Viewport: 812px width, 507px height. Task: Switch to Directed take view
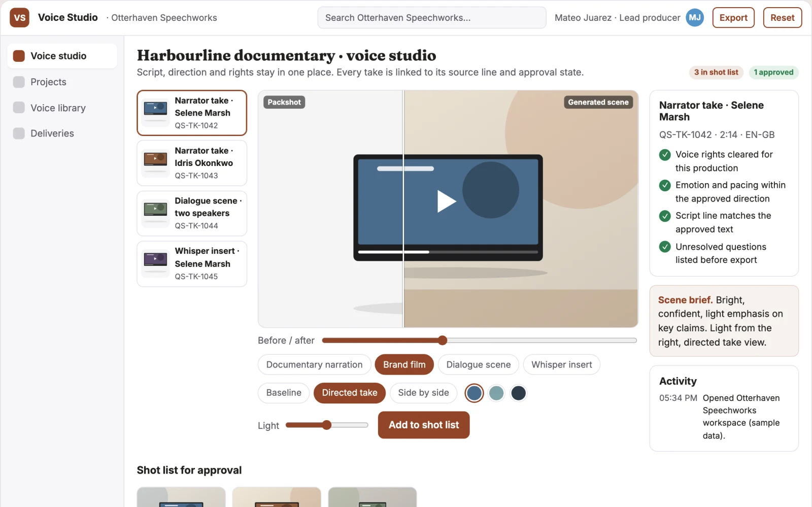click(350, 393)
